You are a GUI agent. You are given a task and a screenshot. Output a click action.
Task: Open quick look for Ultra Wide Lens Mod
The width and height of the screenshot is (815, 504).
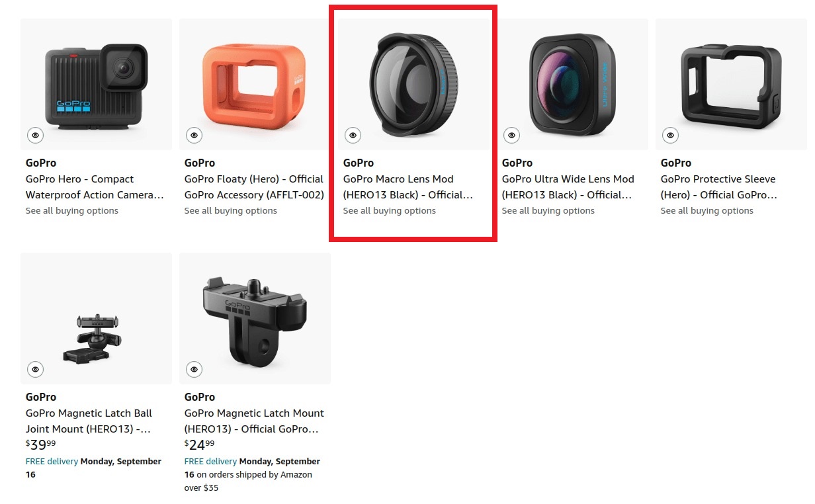[511, 135]
